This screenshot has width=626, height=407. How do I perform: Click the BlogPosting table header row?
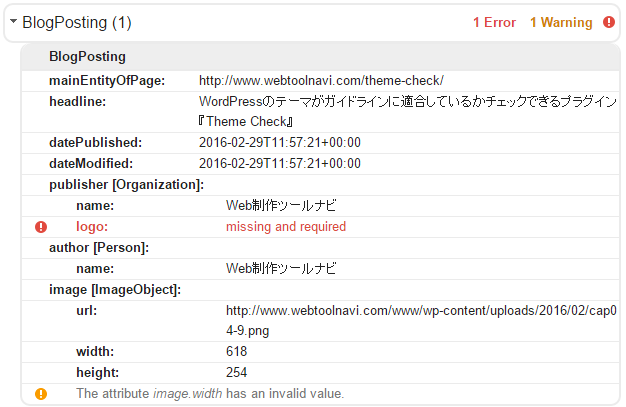(320, 57)
